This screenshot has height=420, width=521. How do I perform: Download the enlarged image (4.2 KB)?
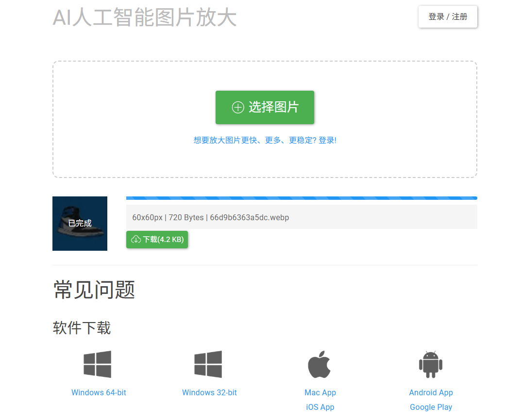click(x=157, y=239)
